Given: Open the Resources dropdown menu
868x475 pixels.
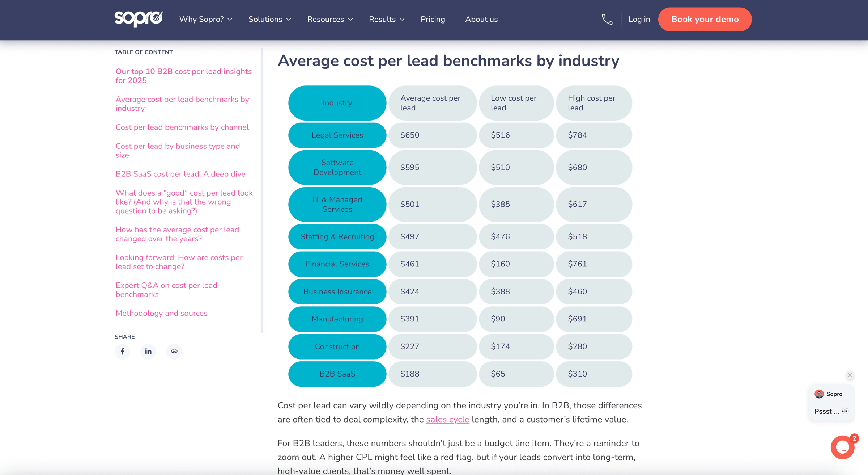Looking at the screenshot, I should tap(329, 19).
